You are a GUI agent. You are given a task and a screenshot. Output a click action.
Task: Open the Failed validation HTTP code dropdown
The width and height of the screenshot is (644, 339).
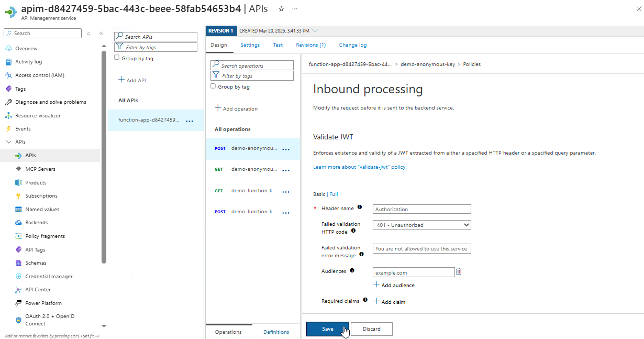pyautogui.click(x=422, y=225)
